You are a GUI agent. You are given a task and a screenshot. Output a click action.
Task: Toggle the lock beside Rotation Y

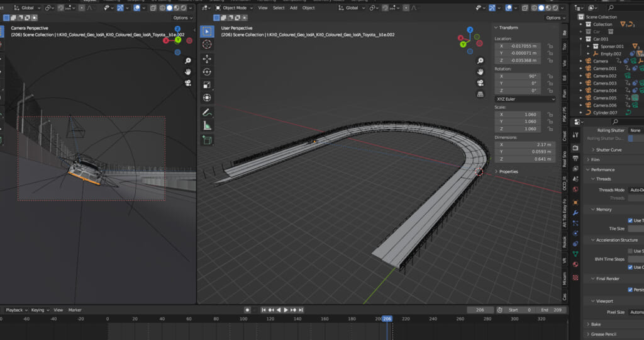point(550,83)
